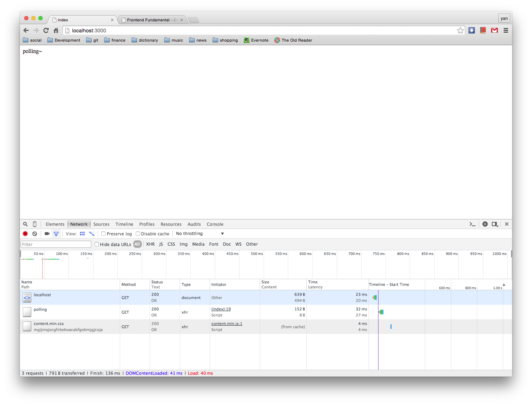Open the content.min.js:1 initiator link
The width and height of the screenshot is (532, 405).
227,324
